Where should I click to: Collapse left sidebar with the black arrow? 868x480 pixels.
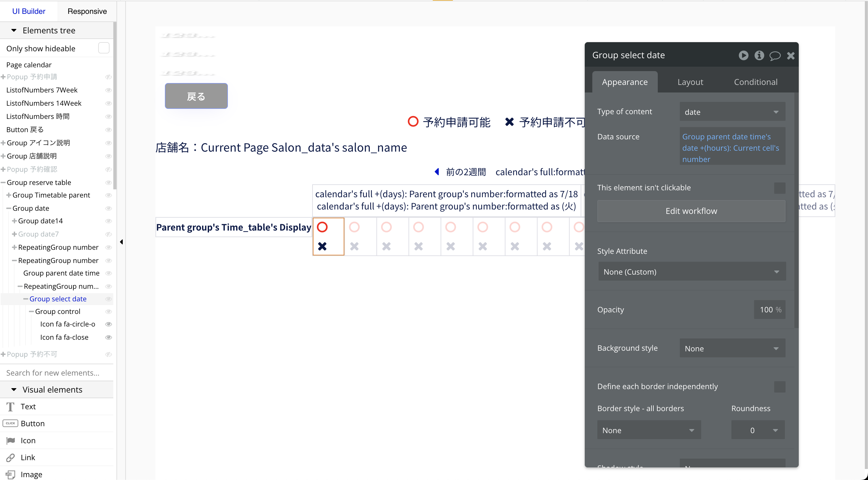click(x=121, y=242)
